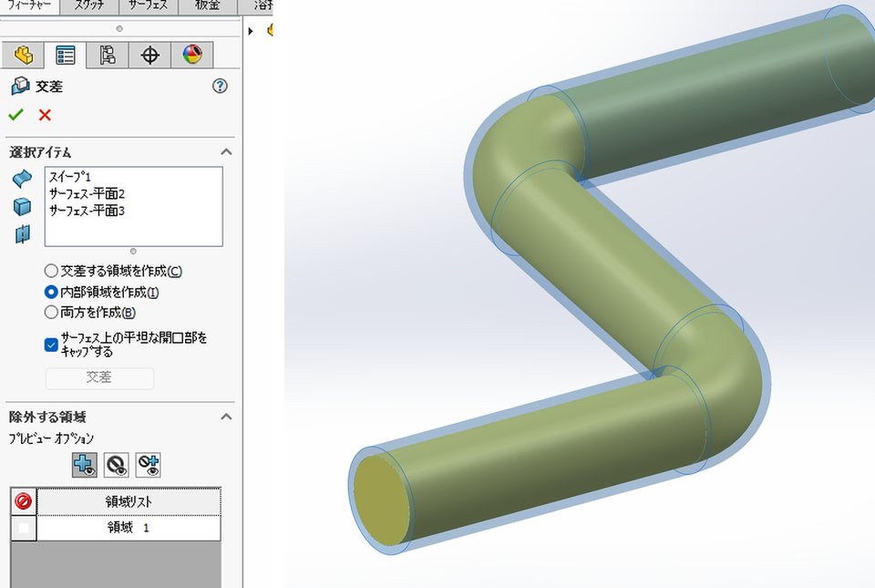
Task: Open the DimXpertManager crosshair tab
Action: [x=149, y=56]
